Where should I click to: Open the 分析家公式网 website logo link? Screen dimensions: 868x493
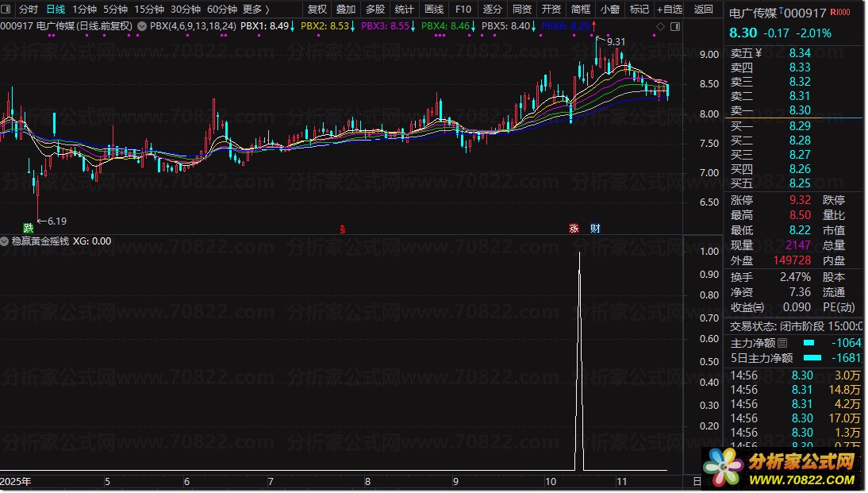click(x=783, y=468)
